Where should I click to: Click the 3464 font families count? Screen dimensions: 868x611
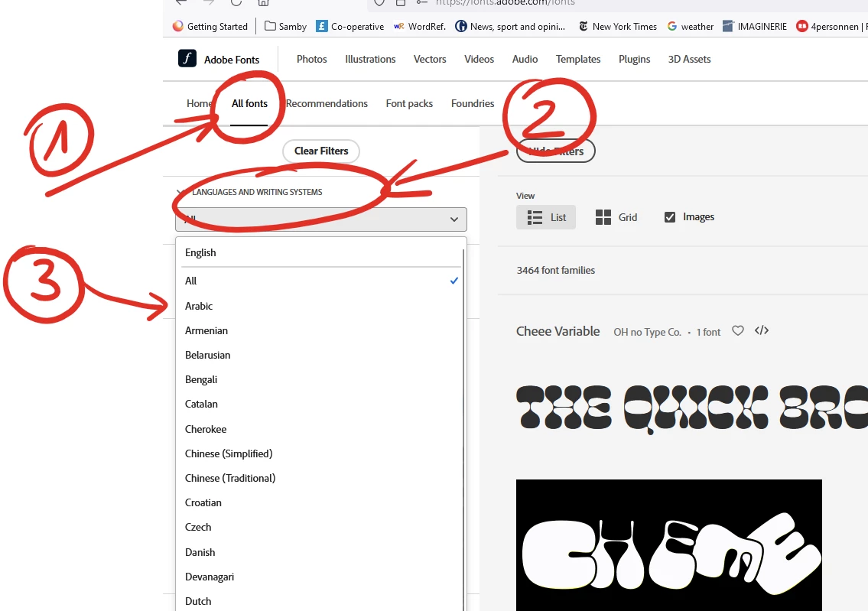tap(556, 270)
